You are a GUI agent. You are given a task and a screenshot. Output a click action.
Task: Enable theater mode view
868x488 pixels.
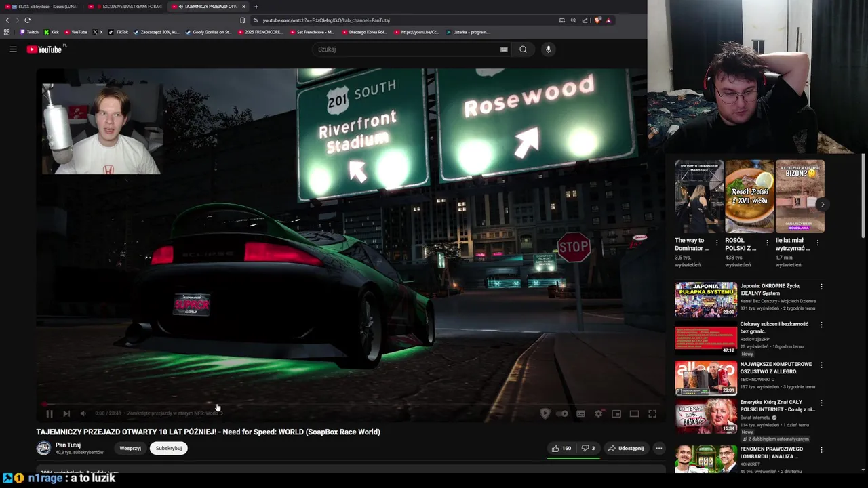634,413
